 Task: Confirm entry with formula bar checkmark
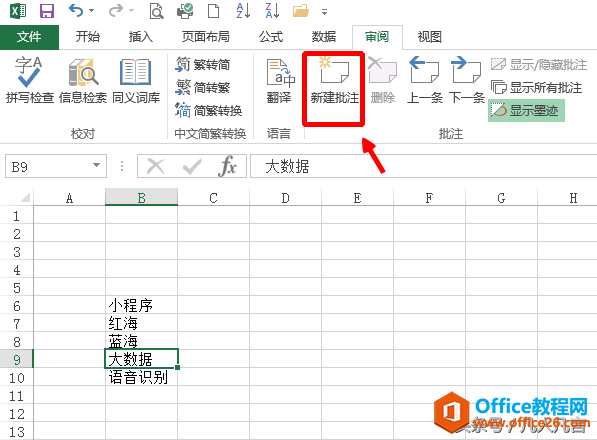[192, 166]
